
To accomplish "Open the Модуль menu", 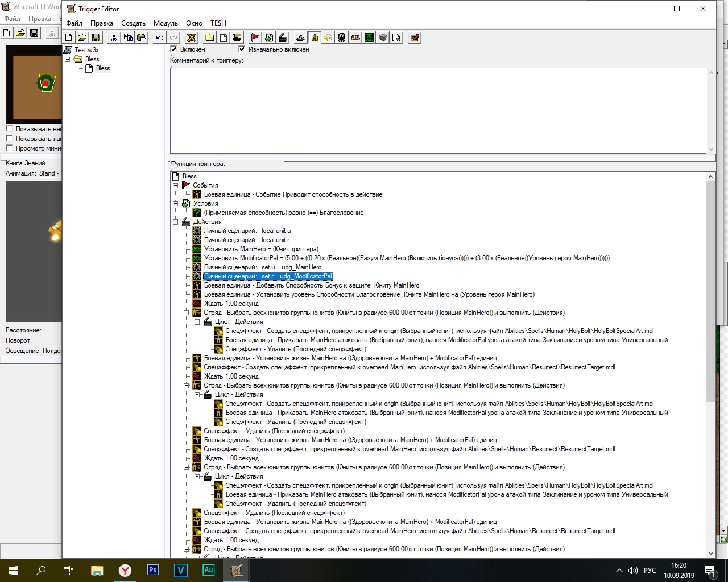I will [x=166, y=23].
